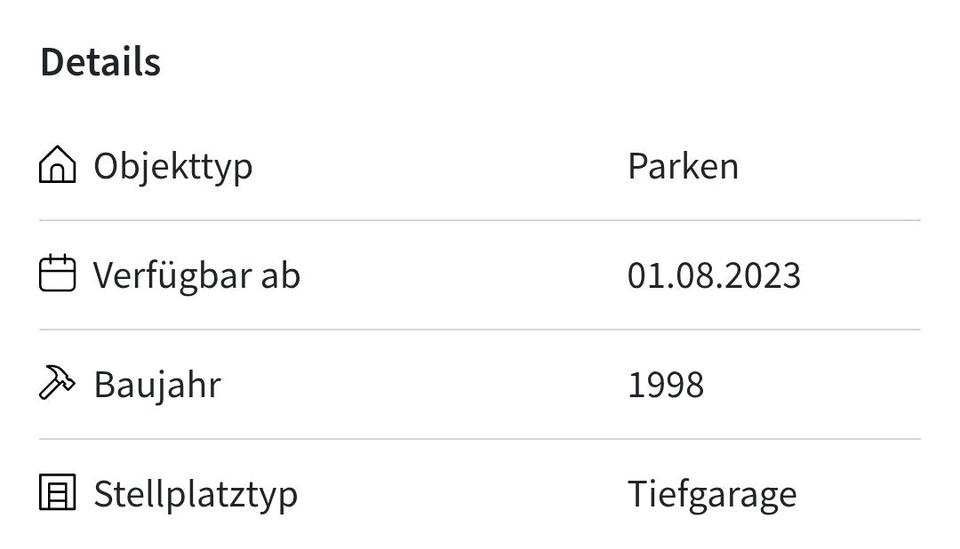Click the Baujahr label
Viewport: 960px width, 549px height.
(x=157, y=384)
